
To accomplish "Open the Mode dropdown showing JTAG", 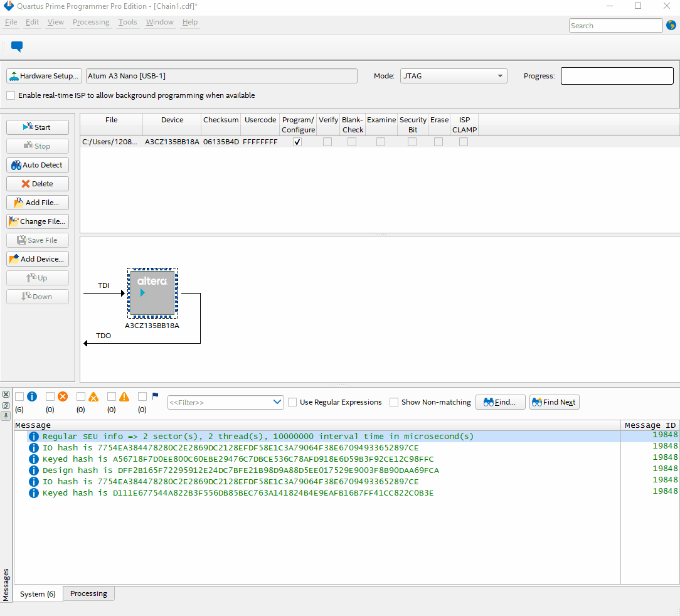I will click(x=454, y=76).
